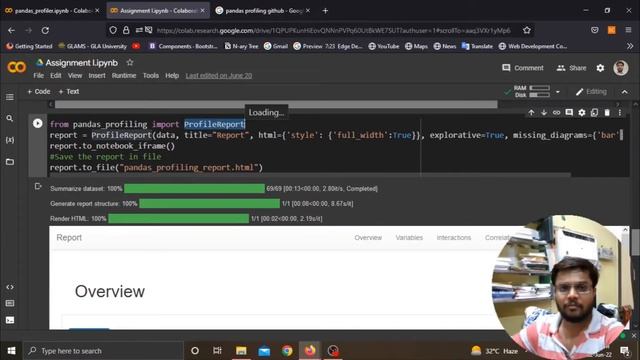Viewport: 640px width, 360px height.
Task: Open Task View on the taskbar
Action: [217, 351]
